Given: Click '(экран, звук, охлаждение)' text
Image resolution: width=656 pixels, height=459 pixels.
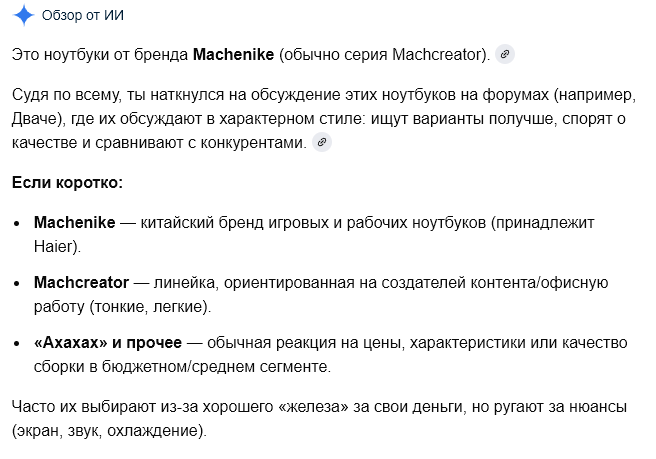Looking at the screenshot, I should [x=109, y=431].
